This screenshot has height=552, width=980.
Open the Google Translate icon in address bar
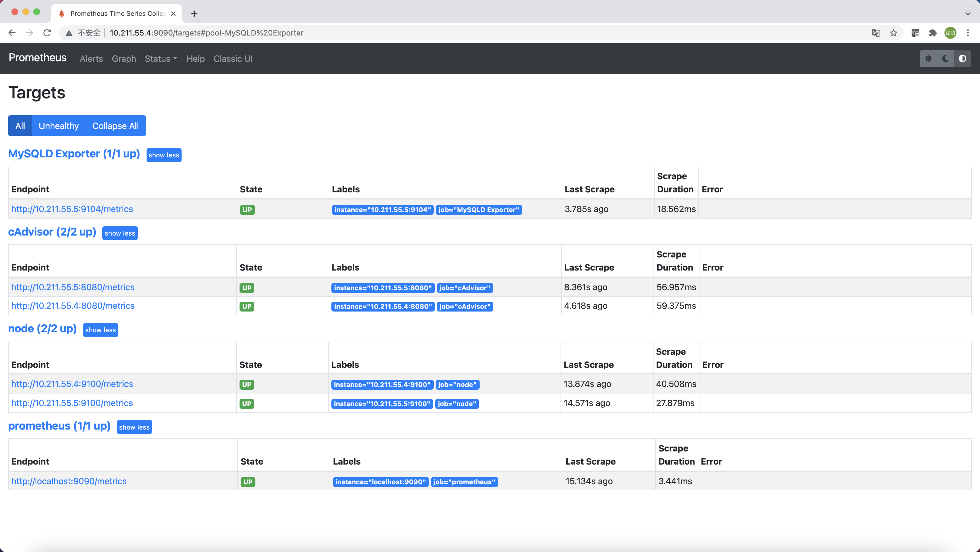[x=876, y=33]
